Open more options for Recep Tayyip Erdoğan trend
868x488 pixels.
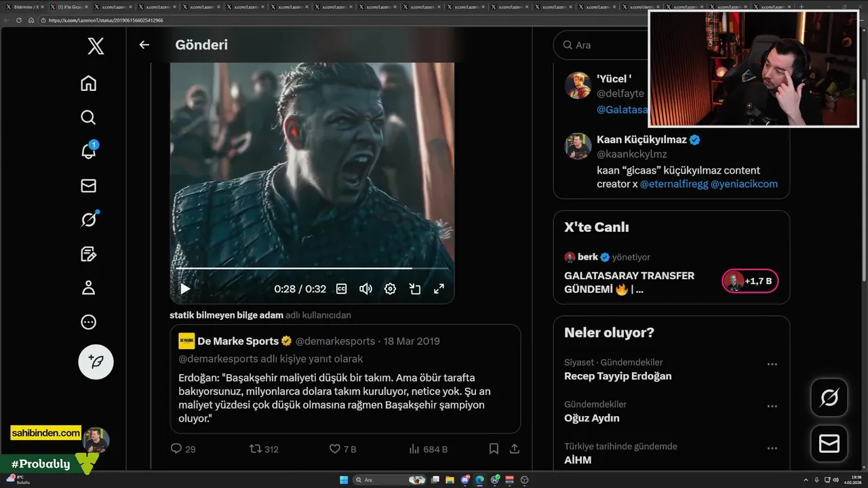point(772,364)
